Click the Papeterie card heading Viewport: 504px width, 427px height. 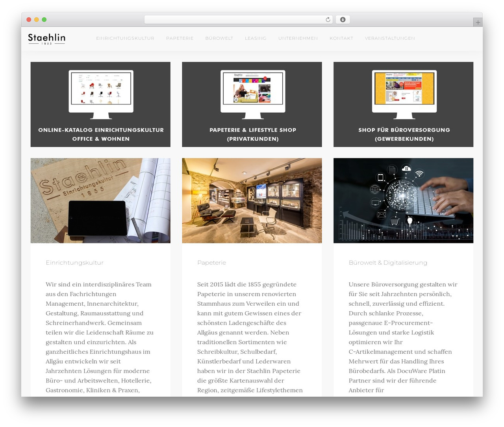tap(212, 263)
